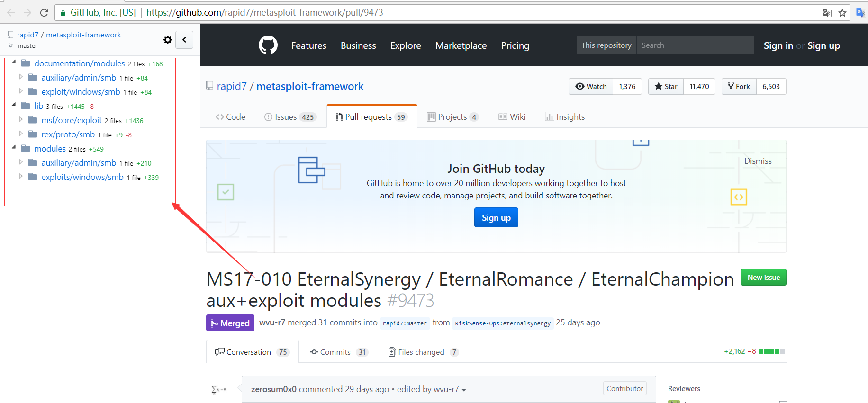Click the green and gray diffstat bar
The height and width of the screenshot is (403, 868).
[x=771, y=351]
